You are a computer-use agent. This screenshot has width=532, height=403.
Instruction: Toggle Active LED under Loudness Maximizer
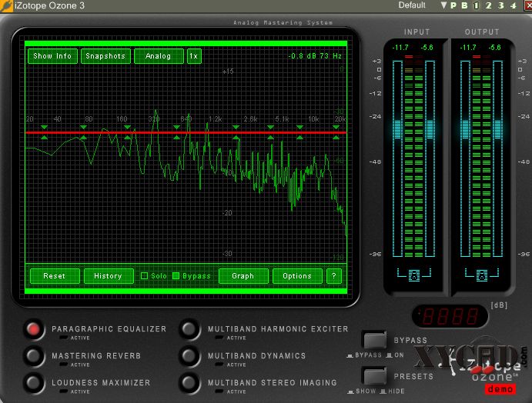point(63,391)
